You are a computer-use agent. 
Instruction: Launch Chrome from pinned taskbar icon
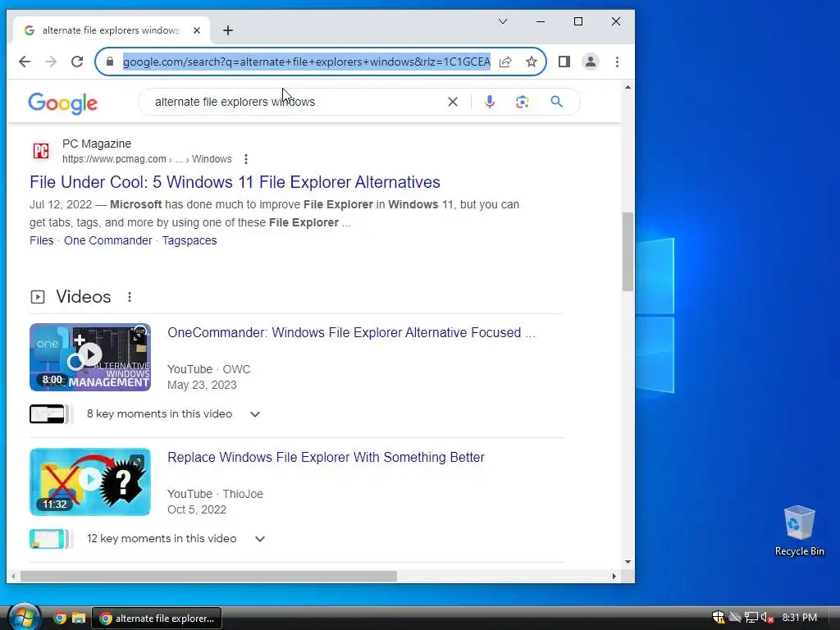click(x=60, y=619)
